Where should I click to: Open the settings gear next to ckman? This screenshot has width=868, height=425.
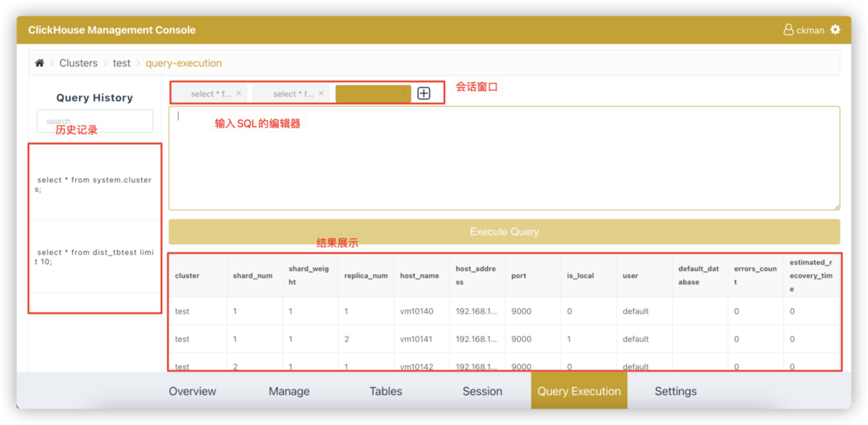click(x=836, y=30)
